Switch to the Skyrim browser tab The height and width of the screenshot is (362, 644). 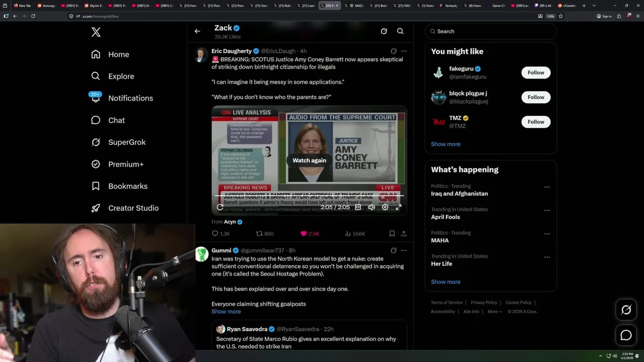pos(94,6)
